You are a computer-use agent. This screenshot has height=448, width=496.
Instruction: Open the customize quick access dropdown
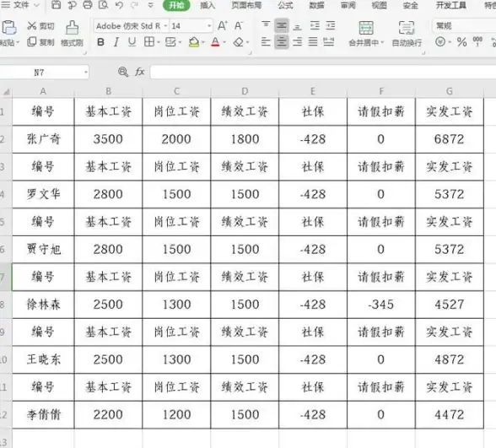tap(150, 5)
